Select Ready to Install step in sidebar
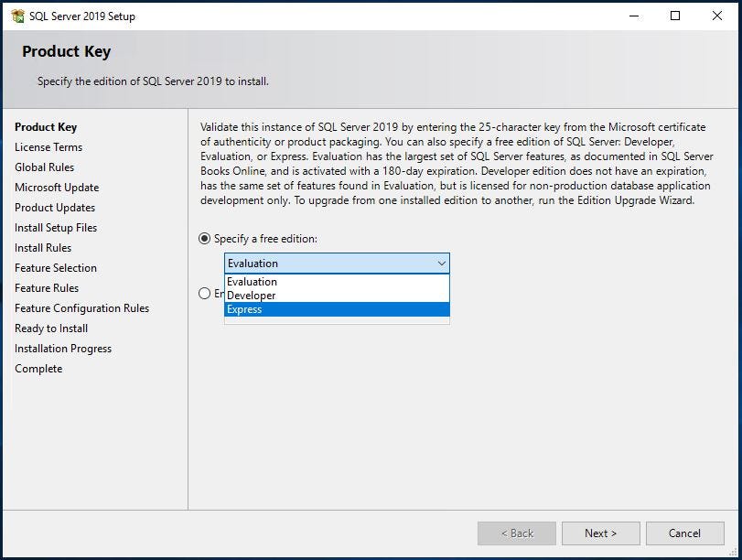Image resolution: width=742 pixels, height=560 pixels. click(x=51, y=328)
